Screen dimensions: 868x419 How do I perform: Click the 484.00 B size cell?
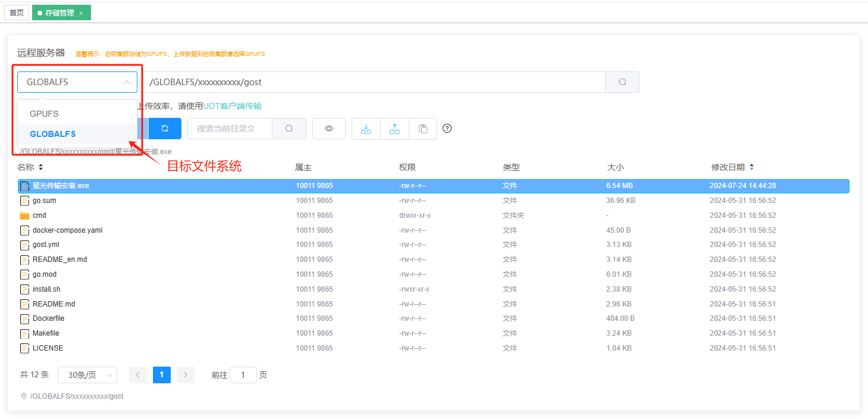[x=621, y=318]
